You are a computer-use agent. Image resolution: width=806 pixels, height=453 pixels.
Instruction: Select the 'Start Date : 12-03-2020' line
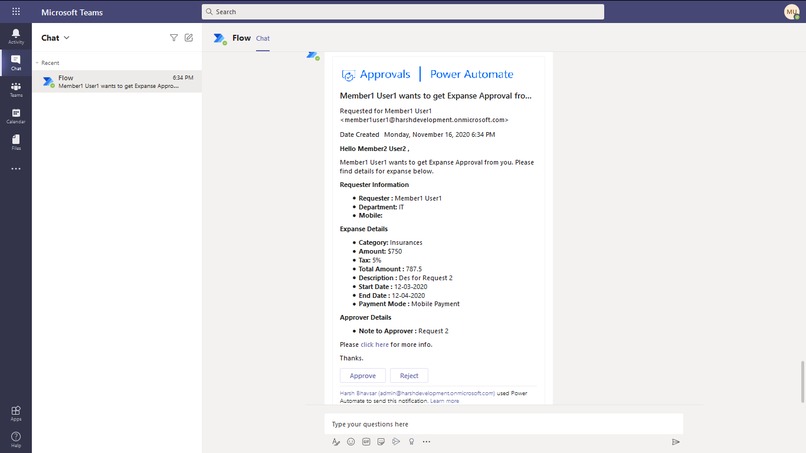tap(393, 286)
